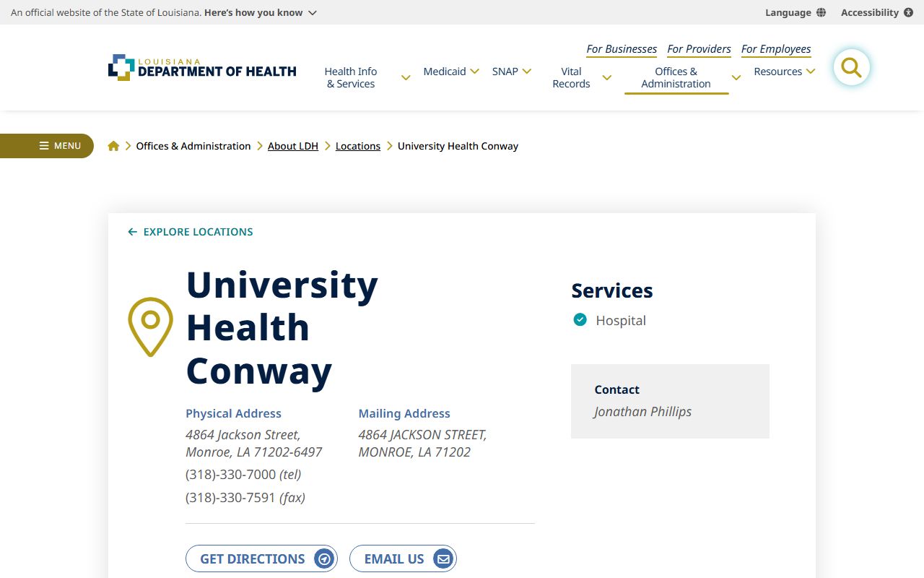Click the University Health Conway heading
Screen dimensions: 924x578
point(282,327)
